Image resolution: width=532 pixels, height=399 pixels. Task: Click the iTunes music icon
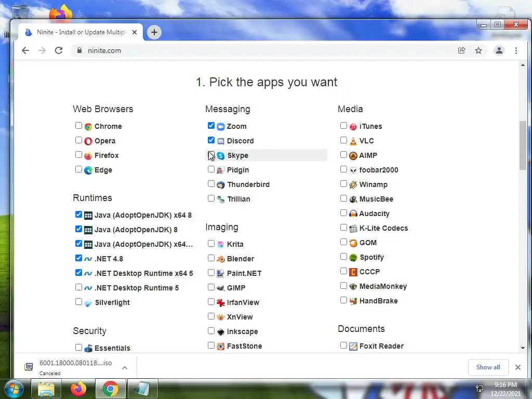point(353,127)
